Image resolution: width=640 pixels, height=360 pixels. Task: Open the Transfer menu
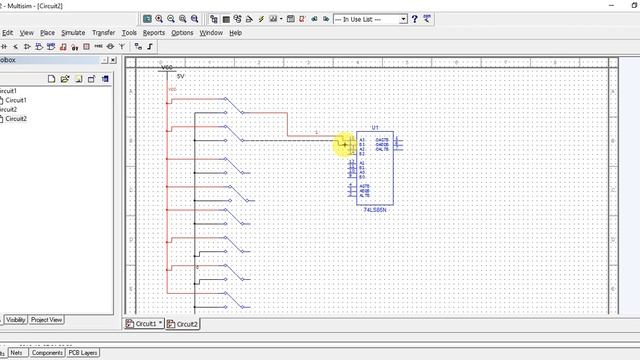pos(103,33)
